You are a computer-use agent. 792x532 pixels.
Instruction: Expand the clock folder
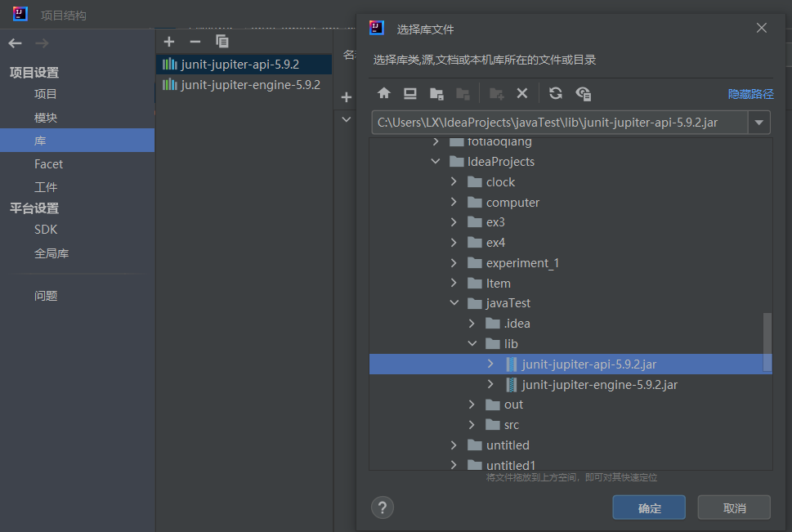tap(454, 181)
